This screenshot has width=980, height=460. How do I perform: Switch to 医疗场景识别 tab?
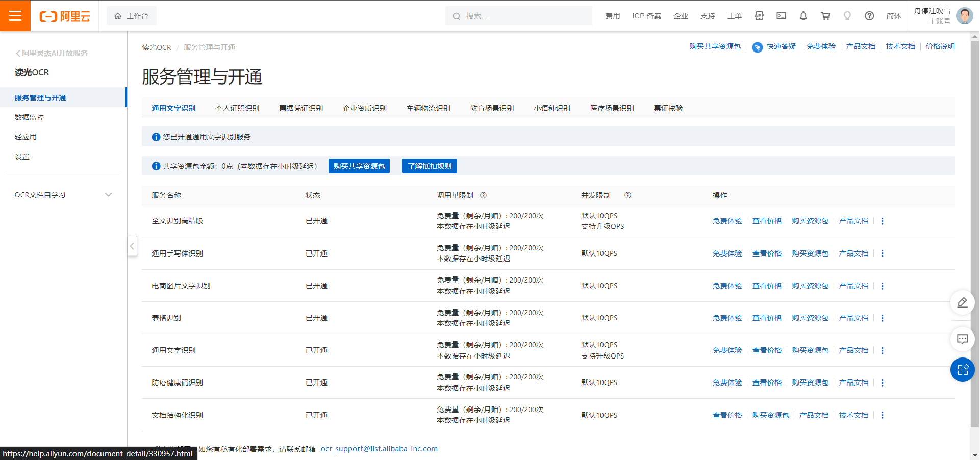(x=612, y=108)
